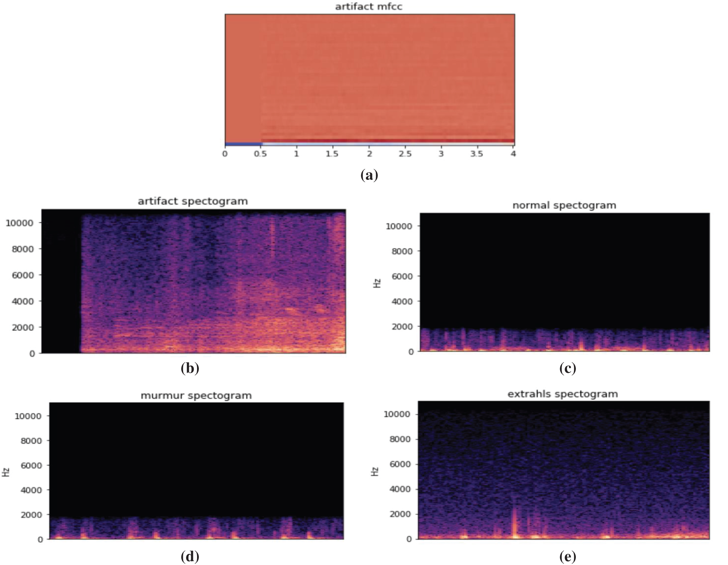
Task: Select the normal spectogram plot
Action: [x=564, y=282]
